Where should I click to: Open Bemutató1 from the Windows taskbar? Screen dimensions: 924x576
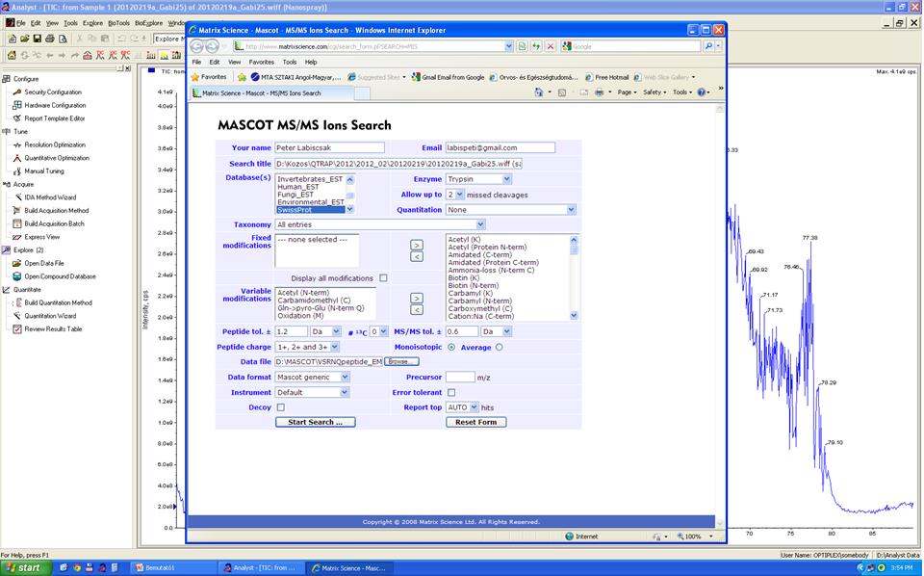172,568
